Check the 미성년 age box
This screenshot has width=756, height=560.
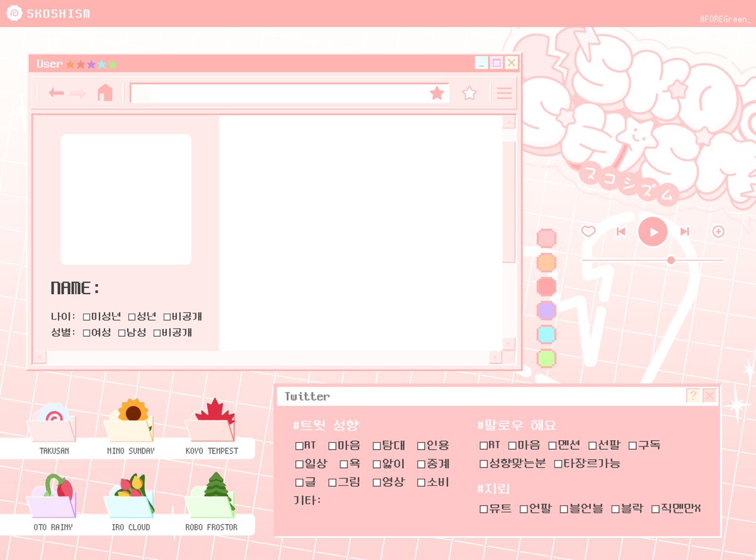pyautogui.click(x=87, y=317)
